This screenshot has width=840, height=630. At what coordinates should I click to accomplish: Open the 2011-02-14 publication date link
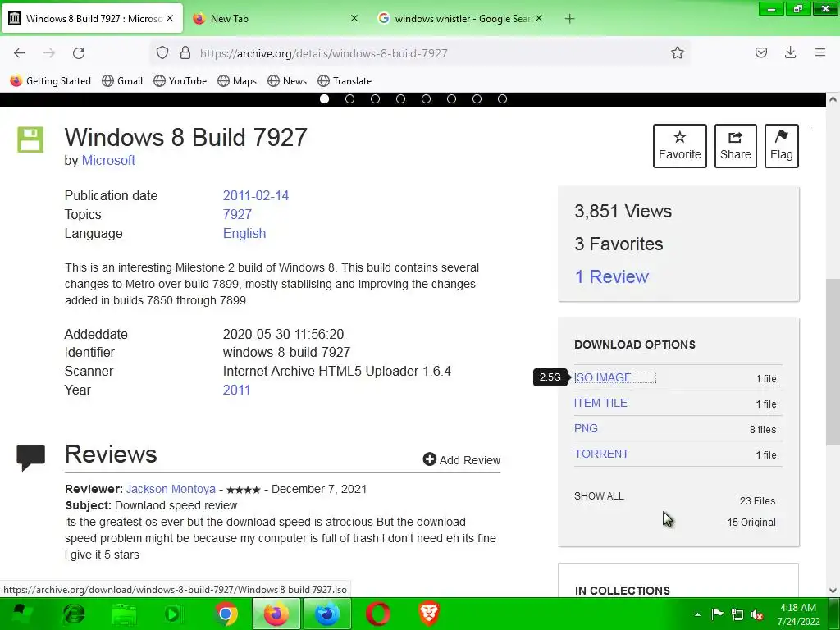click(256, 195)
